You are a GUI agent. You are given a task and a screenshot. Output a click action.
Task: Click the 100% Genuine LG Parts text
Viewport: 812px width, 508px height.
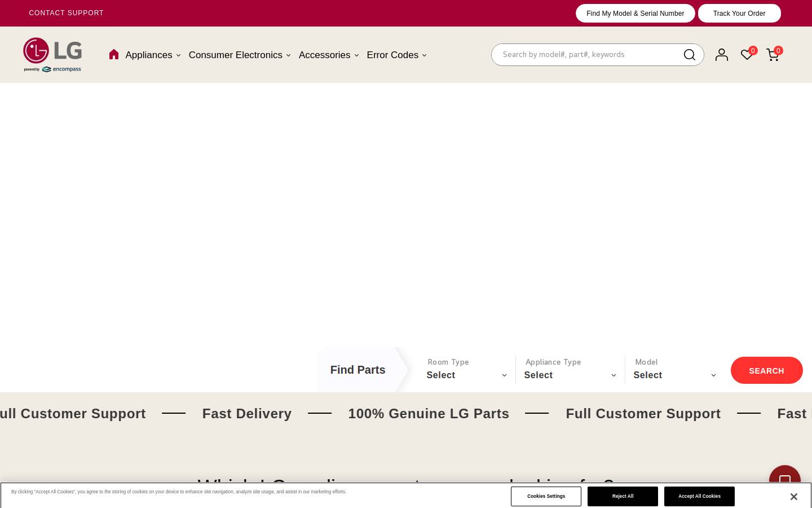[429, 413]
